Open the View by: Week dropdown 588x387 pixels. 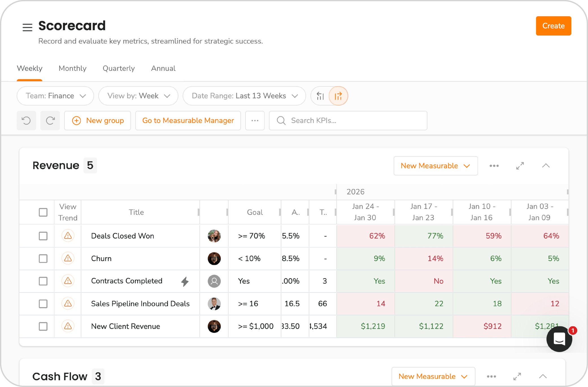click(x=138, y=96)
